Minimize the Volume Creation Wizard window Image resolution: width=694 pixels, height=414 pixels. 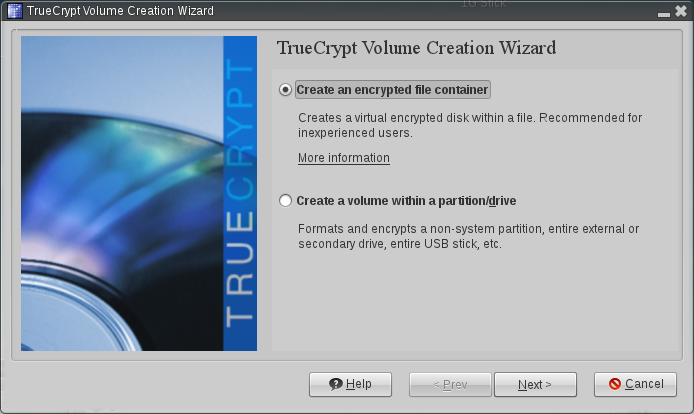[664, 11]
